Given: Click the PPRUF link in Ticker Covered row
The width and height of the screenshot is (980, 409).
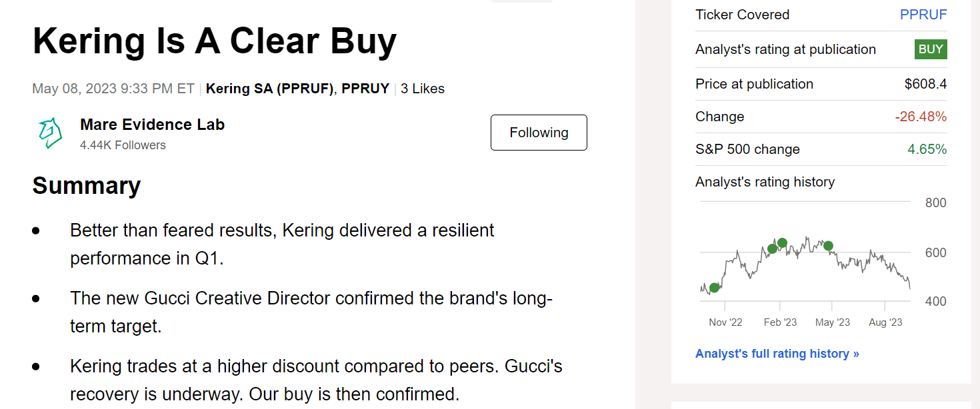Looking at the screenshot, I should 924,14.
